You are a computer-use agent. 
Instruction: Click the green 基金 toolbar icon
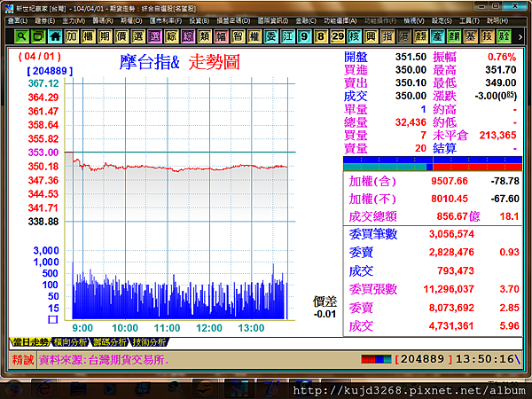coord(504,36)
